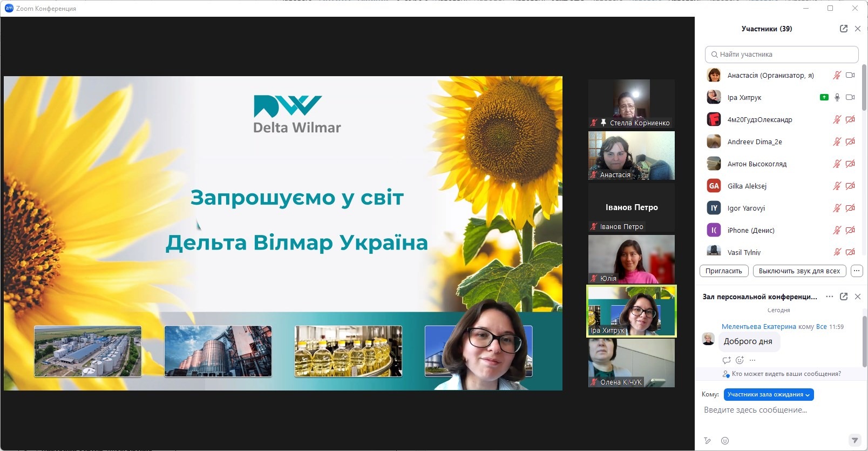Unmute Анастасія (Организатор) microphone in the list
The height and width of the screenshot is (451, 868).
[837, 76]
